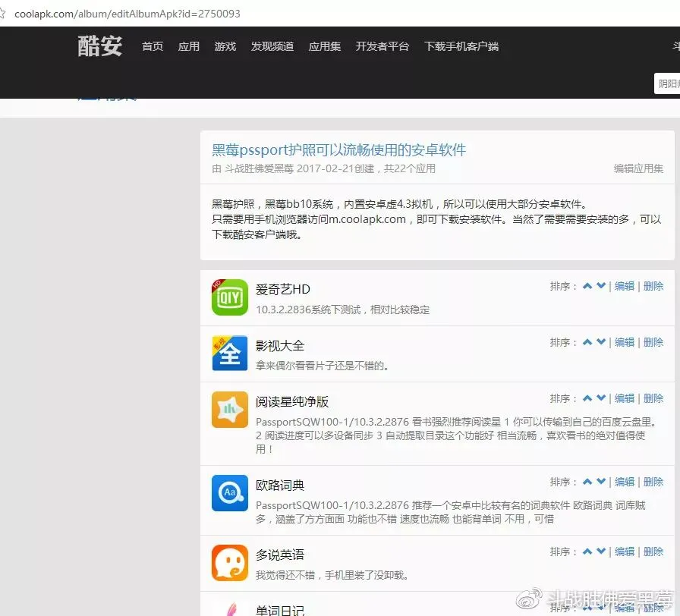Open the 影视大全 app title
Image resolution: width=680 pixels, height=616 pixels.
[280, 345]
